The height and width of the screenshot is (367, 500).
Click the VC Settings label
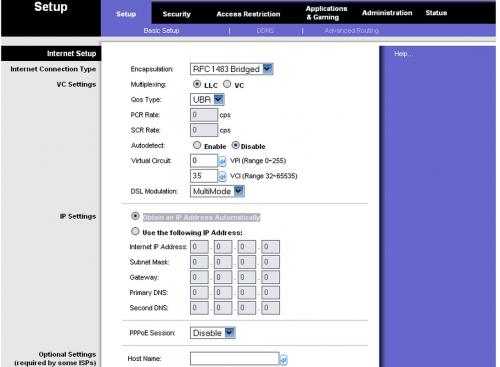click(76, 84)
